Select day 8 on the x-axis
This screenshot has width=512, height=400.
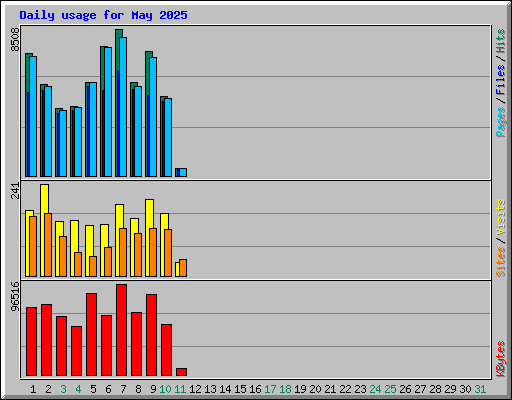pos(138,389)
